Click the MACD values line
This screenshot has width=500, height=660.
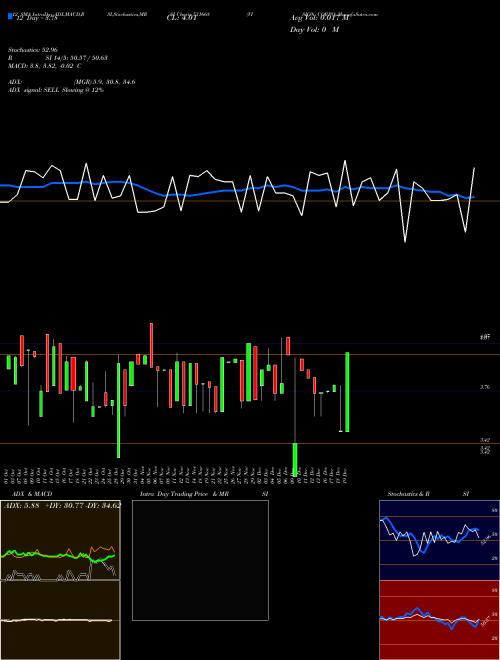click(x=45, y=66)
